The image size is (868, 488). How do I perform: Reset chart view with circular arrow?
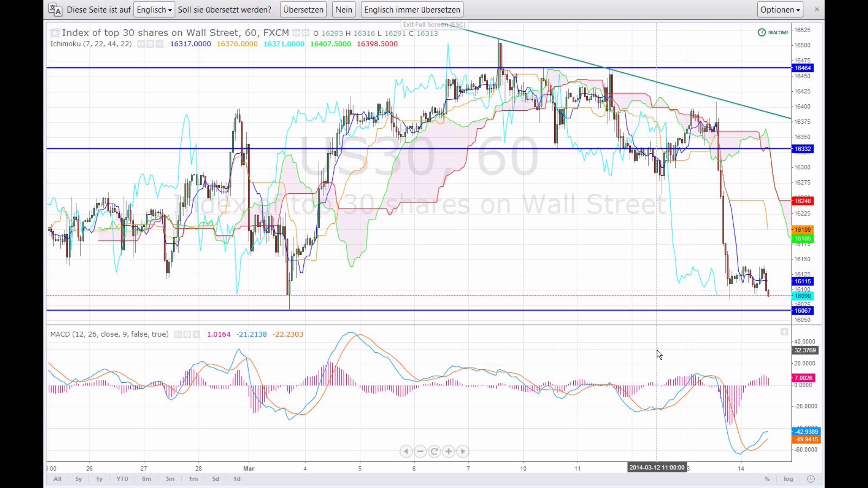point(434,451)
